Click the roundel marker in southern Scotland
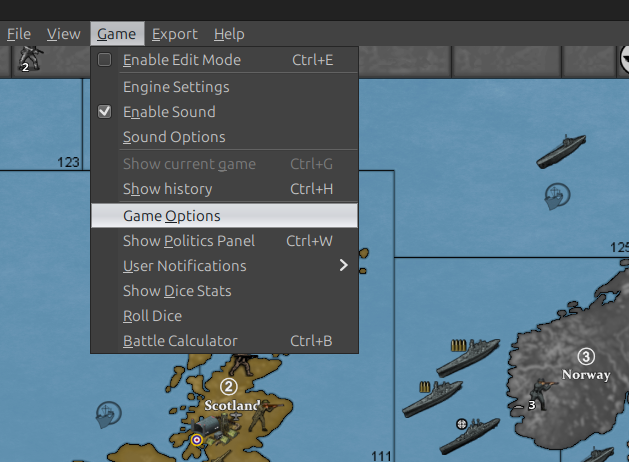 (x=197, y=438)
